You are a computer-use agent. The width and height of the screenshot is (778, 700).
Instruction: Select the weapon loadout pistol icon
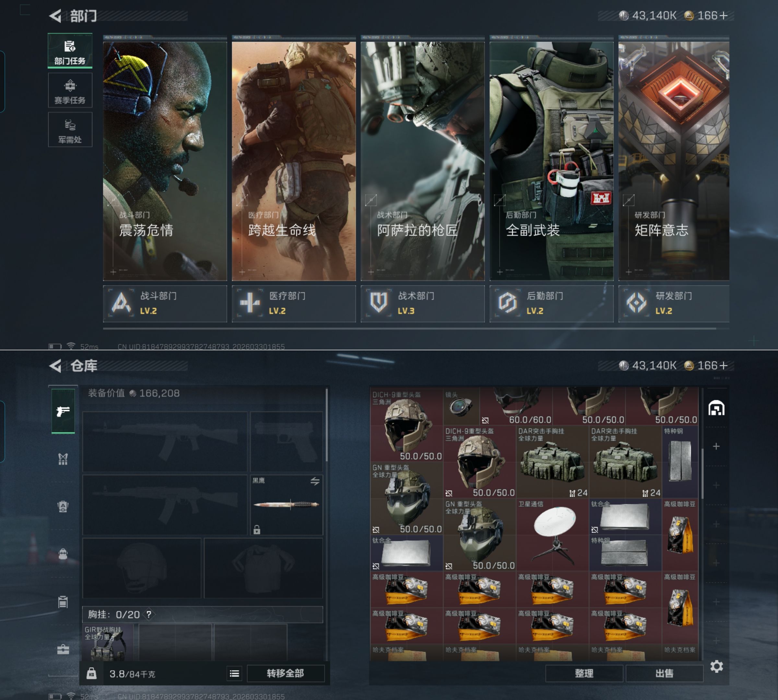point(63,411)
